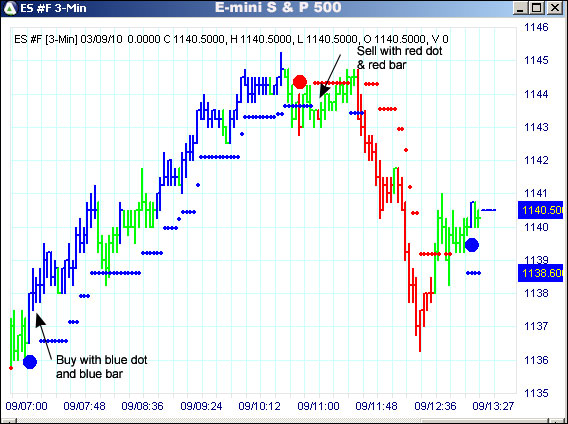The height and width of the screenshot is (424, 568).
Task: Click the large blue dot near 1139.5
Action: click(472, 245)
